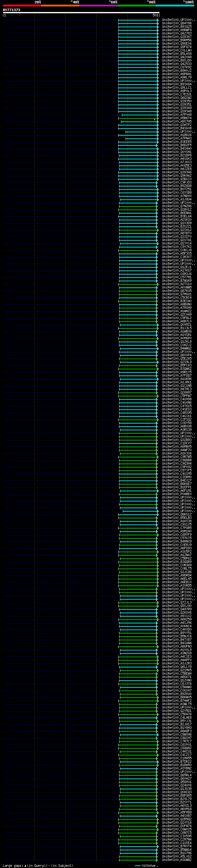This screenshot has width=197, height=868.
Task: Click hit label UniRef100_Q39346
Action: (177, 172)
